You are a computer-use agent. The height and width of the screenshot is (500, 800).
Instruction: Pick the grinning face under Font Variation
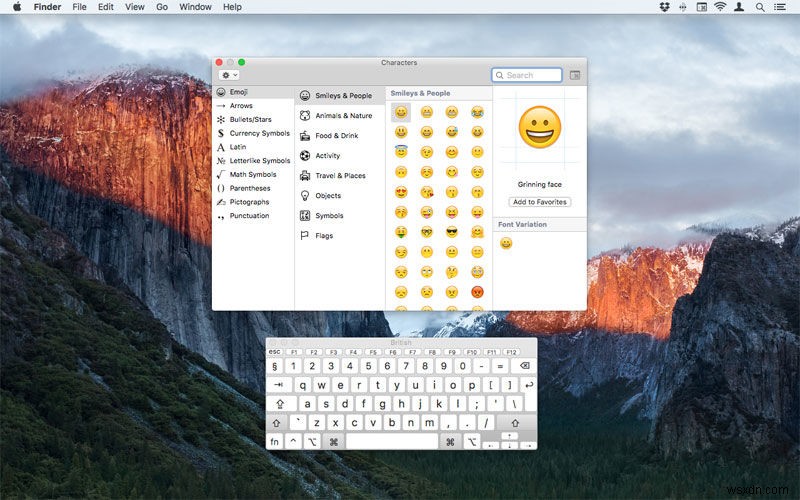click(x=506, y=243)
